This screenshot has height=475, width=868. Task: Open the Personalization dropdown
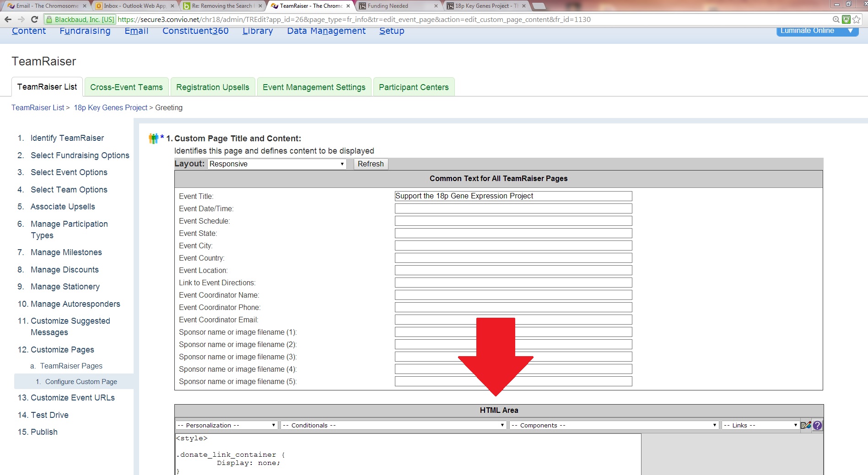[x=226, y=425]
